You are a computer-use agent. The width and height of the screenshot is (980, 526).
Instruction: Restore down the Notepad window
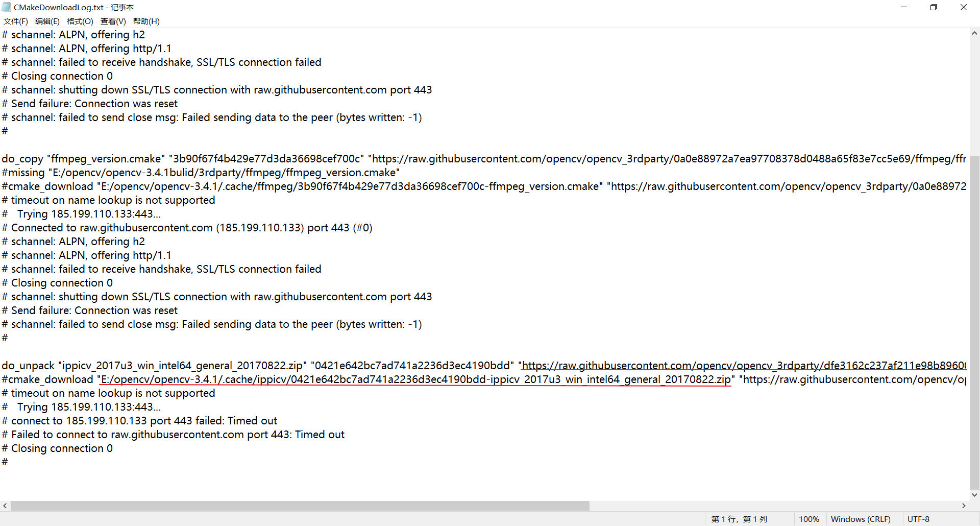pyautogui.click(x=934, y=7)
